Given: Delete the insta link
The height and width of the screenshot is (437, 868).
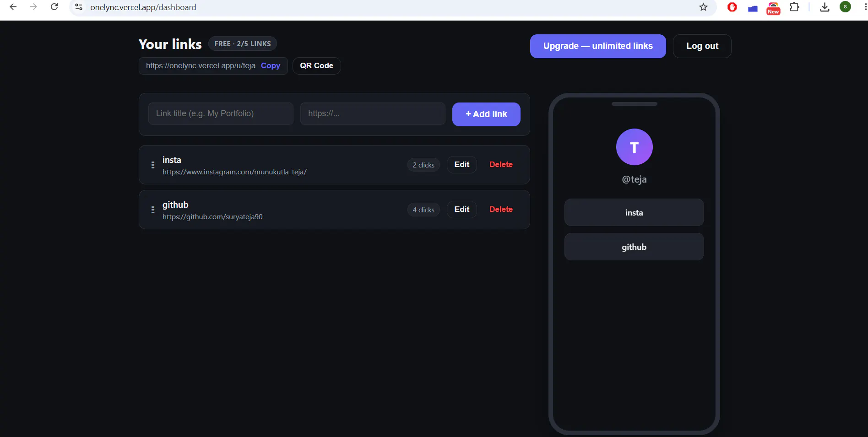Looking at the screenshot, I should [x=501, y=165].
